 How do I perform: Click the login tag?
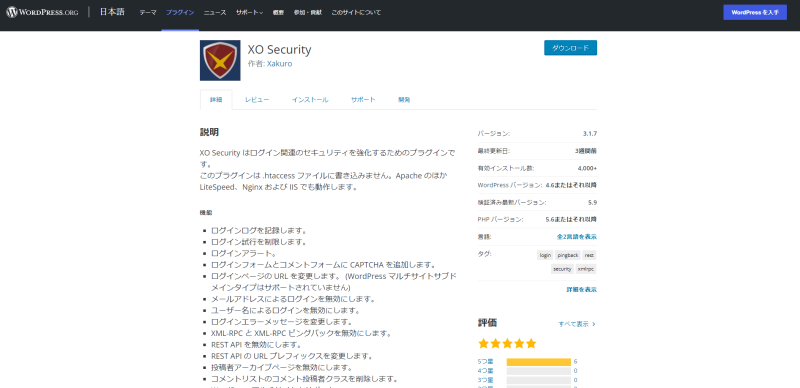(x=545, y=255)
